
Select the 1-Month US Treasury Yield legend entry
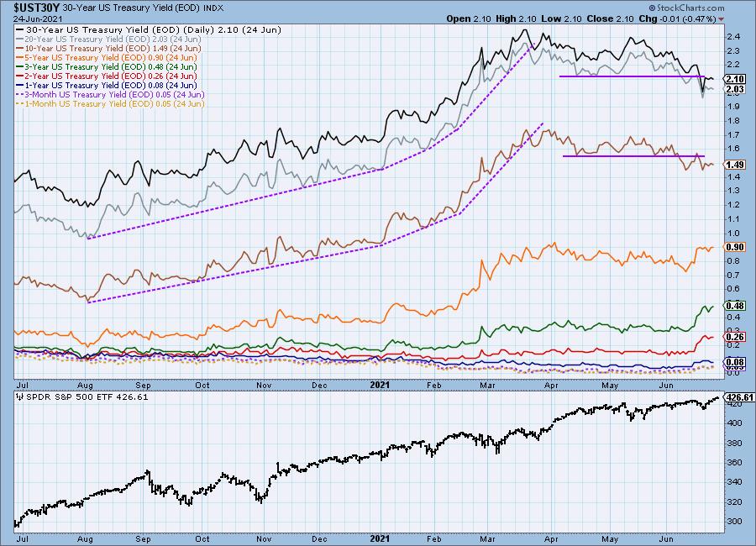tap(110, 103)
